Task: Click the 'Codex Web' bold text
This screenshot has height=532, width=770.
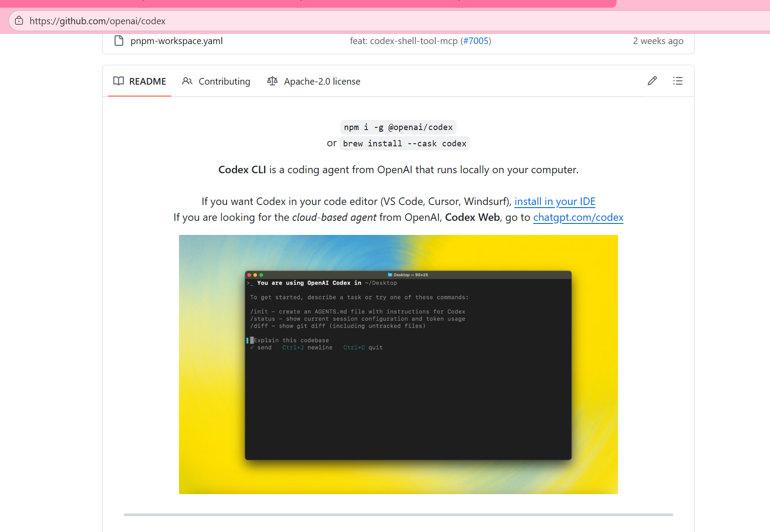Action: tap(472, 217)
